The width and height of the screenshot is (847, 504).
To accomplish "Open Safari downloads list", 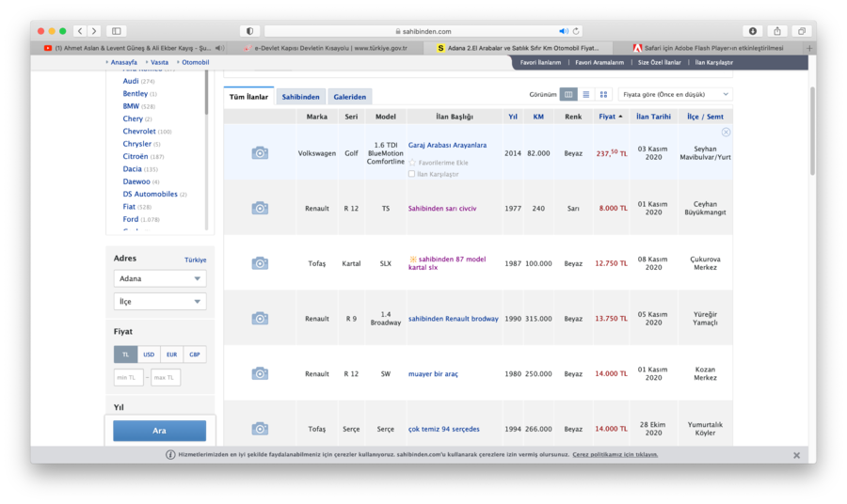I will [753, 31].
